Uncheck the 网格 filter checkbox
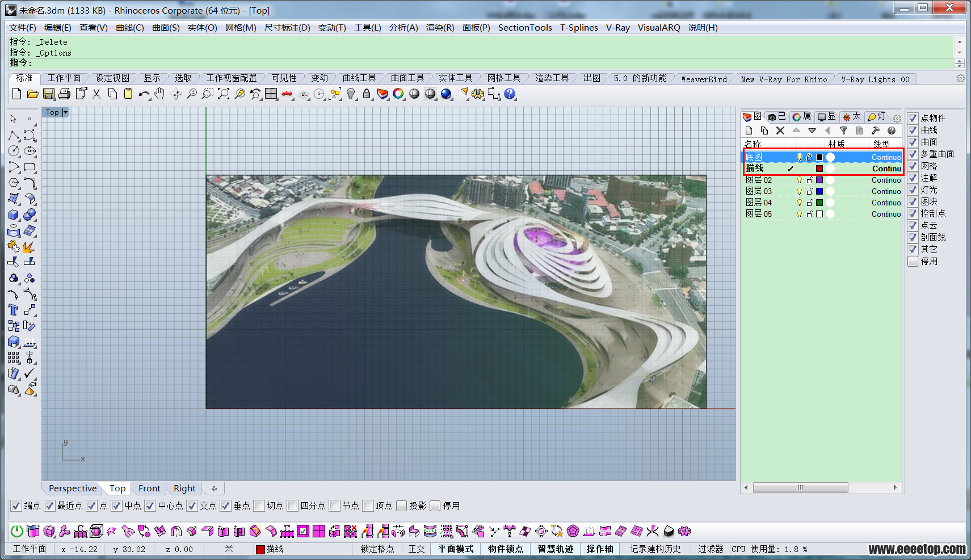 913,166
